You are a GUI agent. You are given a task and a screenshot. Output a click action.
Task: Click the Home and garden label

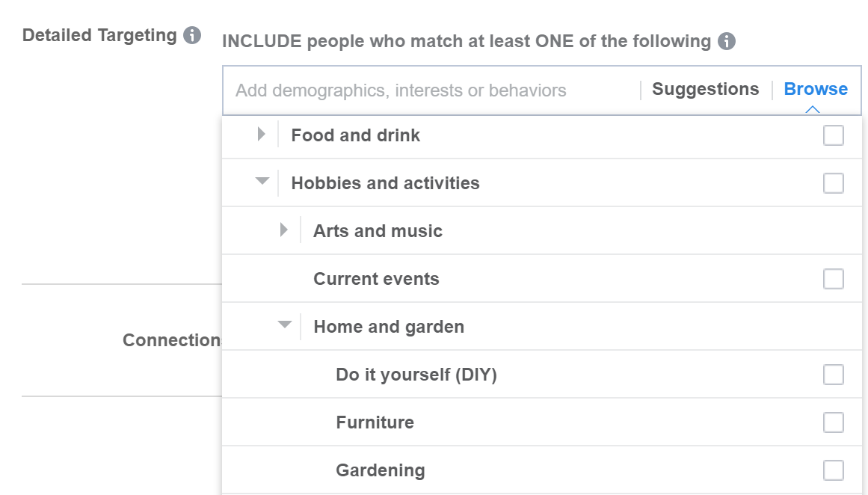(x=389, y=327)
